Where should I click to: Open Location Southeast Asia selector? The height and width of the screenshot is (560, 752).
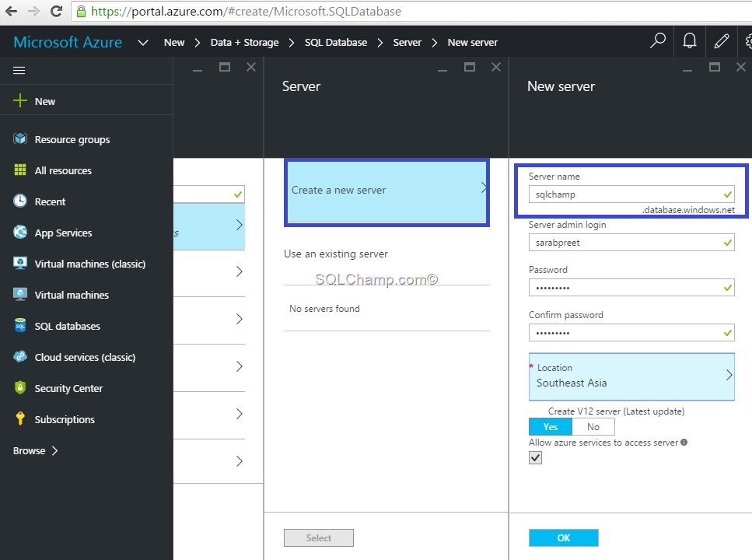click(631, 376)
